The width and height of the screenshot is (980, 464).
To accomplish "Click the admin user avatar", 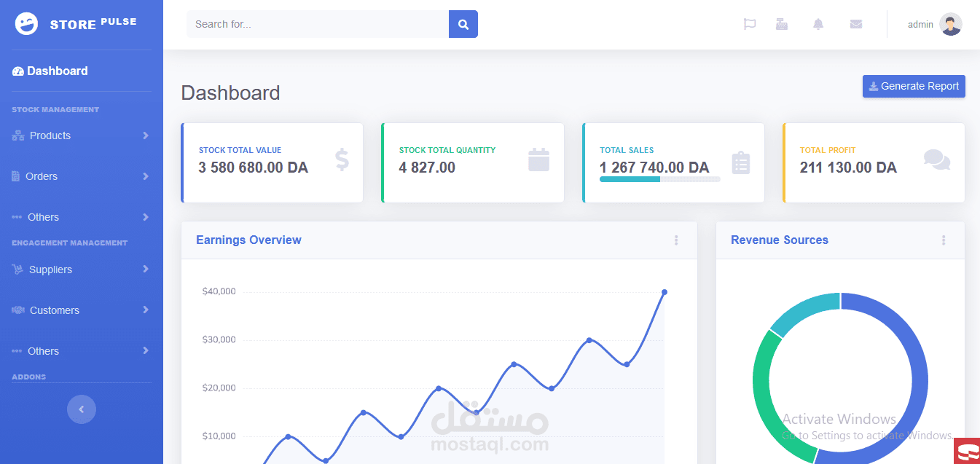I will pos(951,24).
